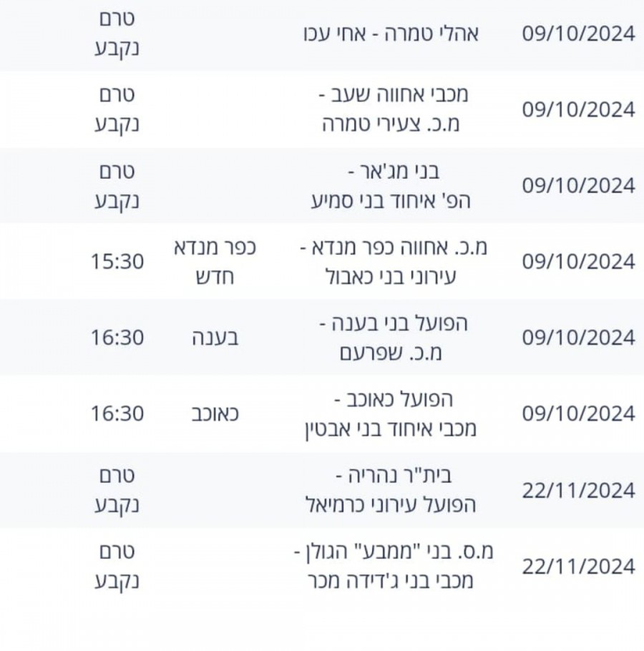Click the כאוכב venue cell
644x651 pixels.
click(215, 414)
